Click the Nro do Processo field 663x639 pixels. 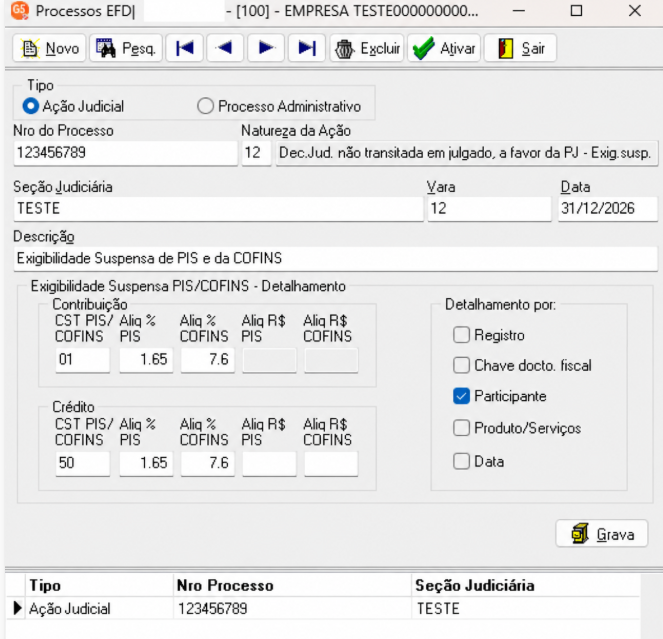pyautogui.click(x=126, y=153)
